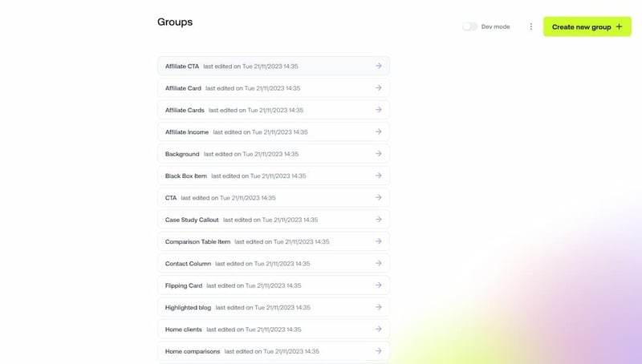Select the Contact Column group name
The width and height of the screenshot is (642, 364).
[x=187, y=264]
